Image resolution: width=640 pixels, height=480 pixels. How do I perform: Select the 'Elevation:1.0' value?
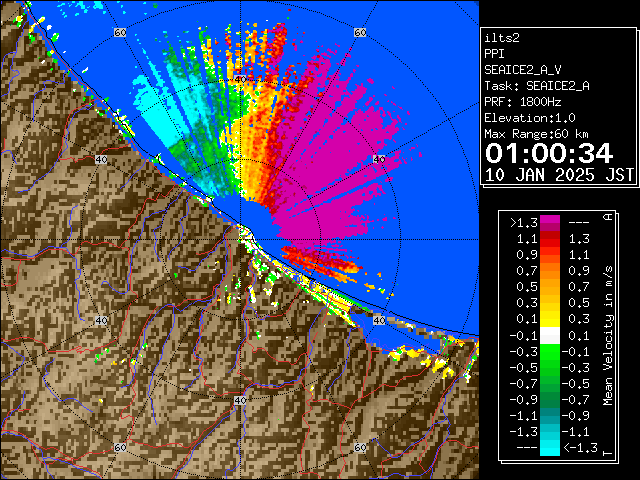tap(530, 118)
